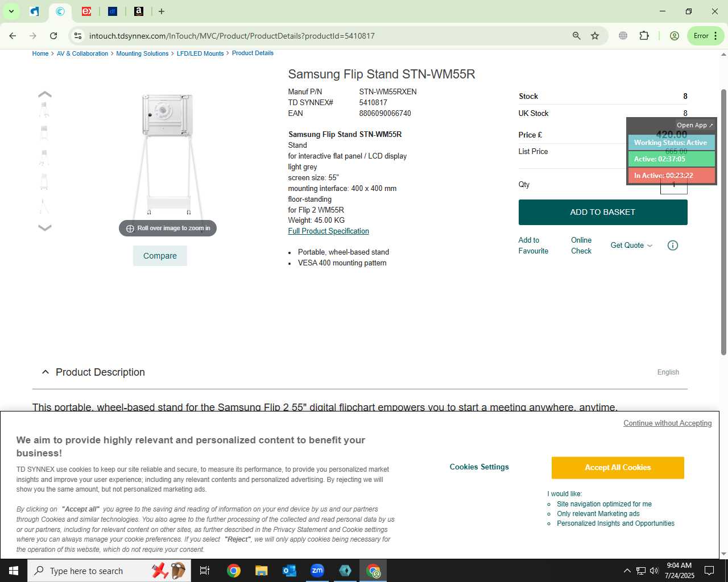This screenshot has width=728, height=582.
Task: View site information icon in address bar
Action: 78,36
